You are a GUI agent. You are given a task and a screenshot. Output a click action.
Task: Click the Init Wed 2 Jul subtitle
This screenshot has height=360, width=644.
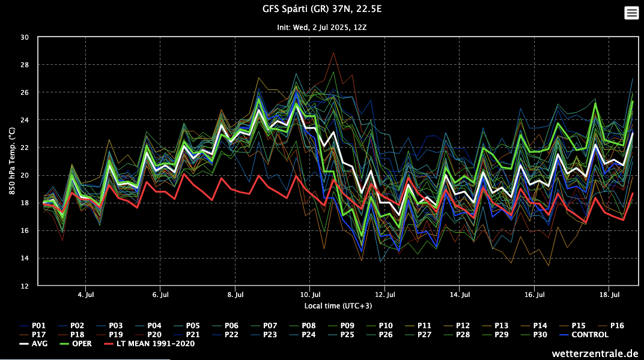pos(322,28)
